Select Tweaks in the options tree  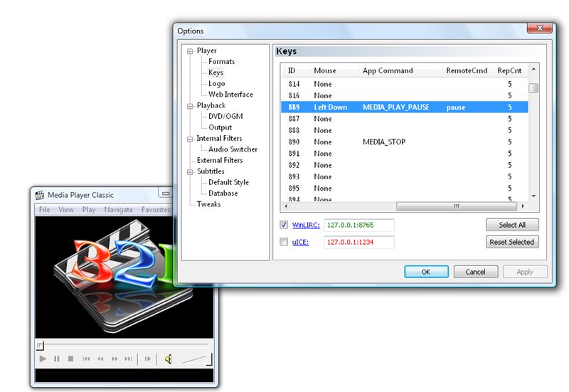click(x=208, y=204)
